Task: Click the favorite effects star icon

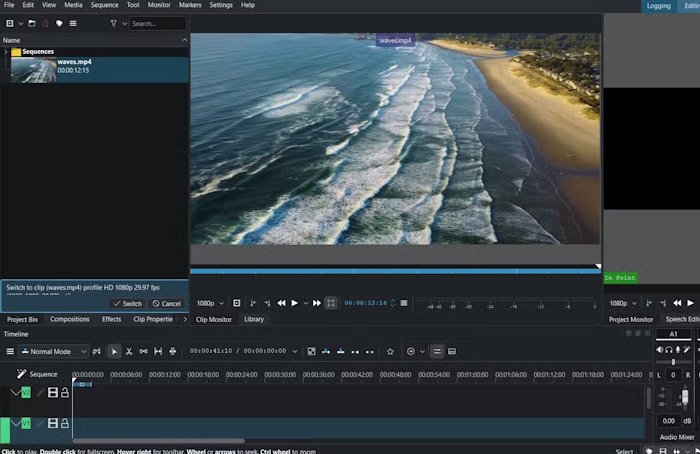Action: (390, 352)
